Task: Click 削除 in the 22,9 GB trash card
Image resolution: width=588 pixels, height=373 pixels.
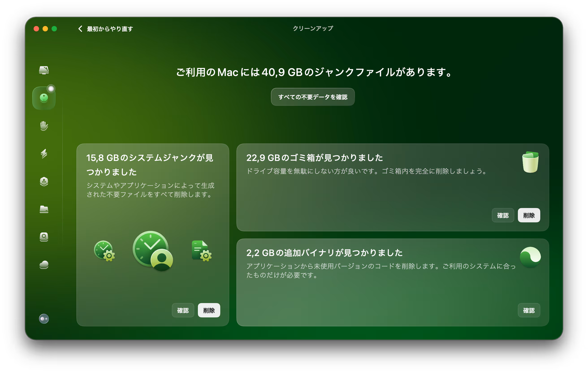Action: [529, 215]
